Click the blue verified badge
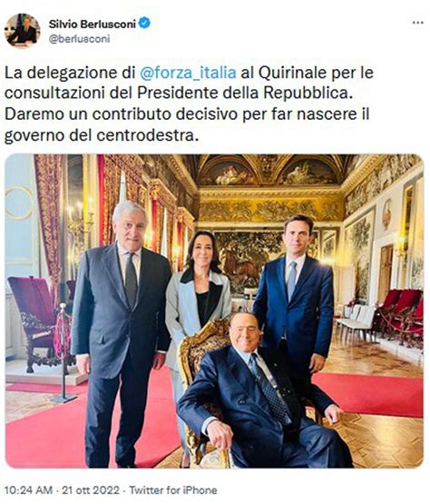Viewport: 430px width, 504px height. coord(144,23)
